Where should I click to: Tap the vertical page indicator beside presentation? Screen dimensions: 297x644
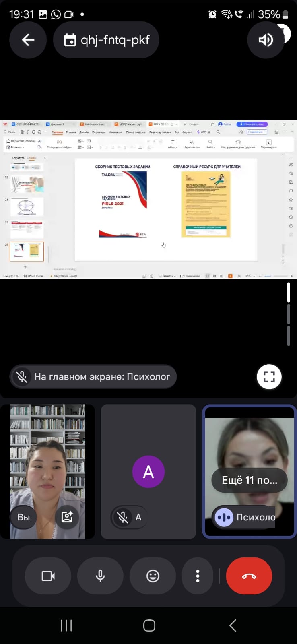point(289,314)
